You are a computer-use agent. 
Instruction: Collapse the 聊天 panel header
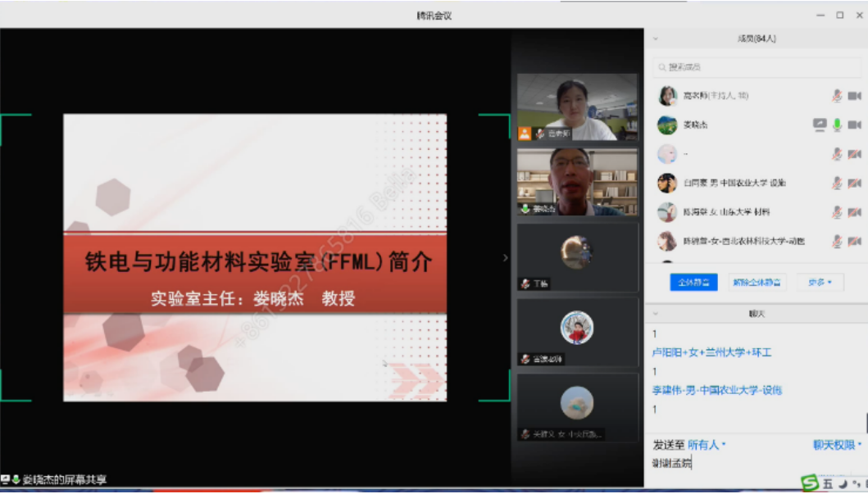tap(656, 313)
